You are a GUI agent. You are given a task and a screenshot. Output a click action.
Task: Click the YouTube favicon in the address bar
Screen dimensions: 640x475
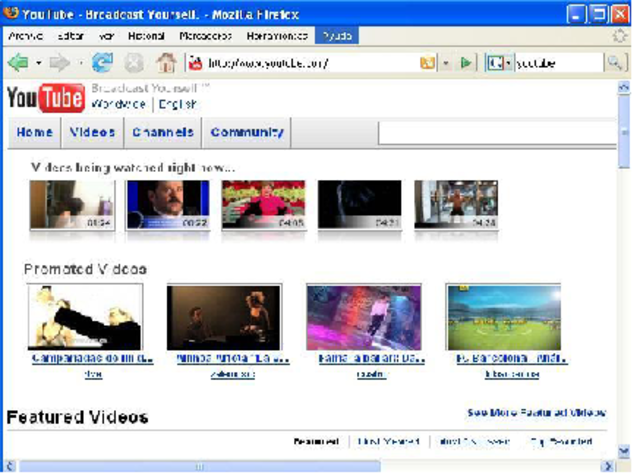click(196, 63)
